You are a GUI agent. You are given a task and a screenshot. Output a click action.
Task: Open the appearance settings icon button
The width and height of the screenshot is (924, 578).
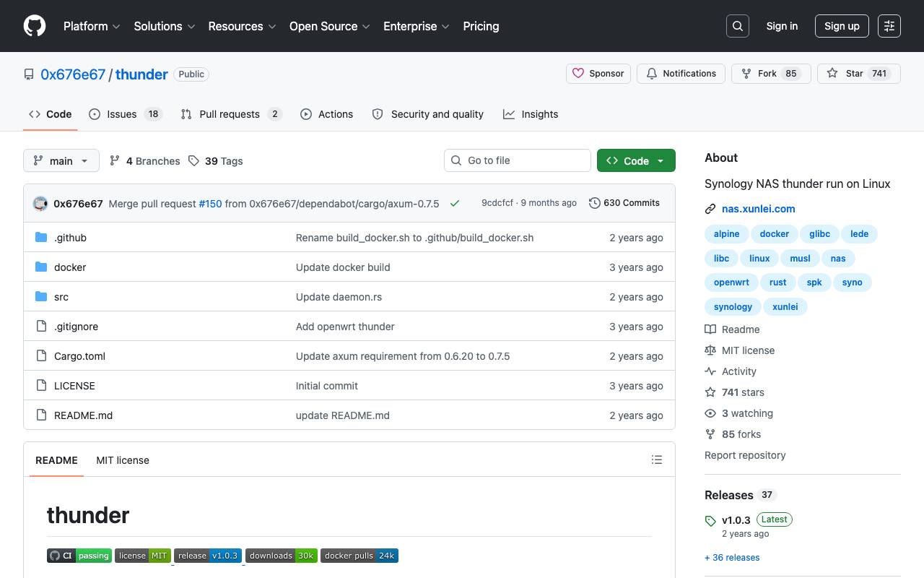tap(889, 26)
